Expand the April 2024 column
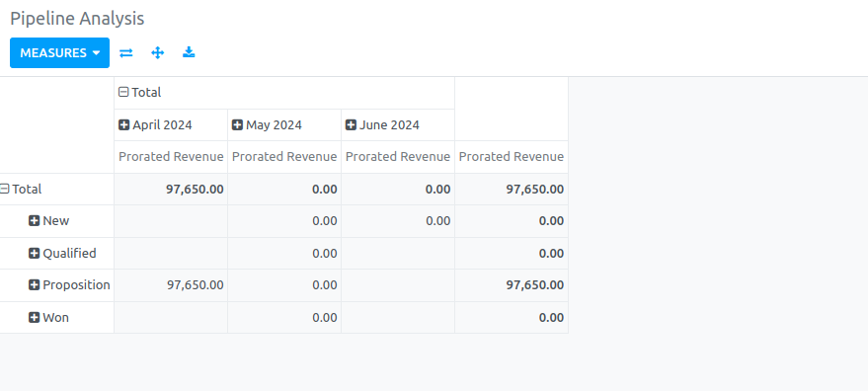This screenshot has height=391, width=868. tap(156, 124)
